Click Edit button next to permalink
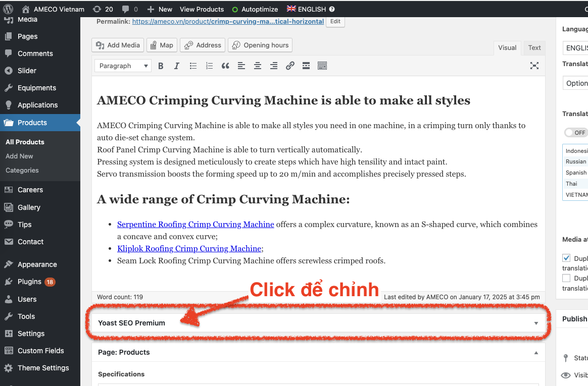 point(335,22)
